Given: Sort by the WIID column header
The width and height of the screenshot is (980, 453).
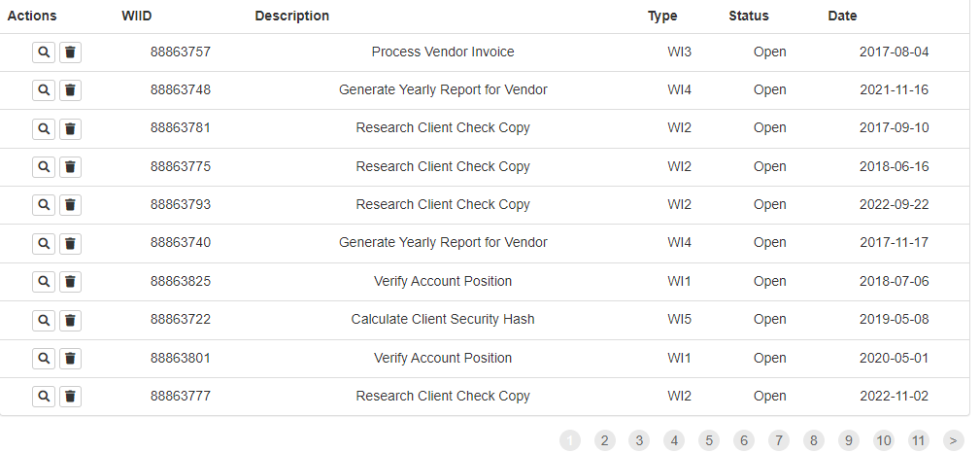Looking at the screenshot, I should click(x=136, y=17).
